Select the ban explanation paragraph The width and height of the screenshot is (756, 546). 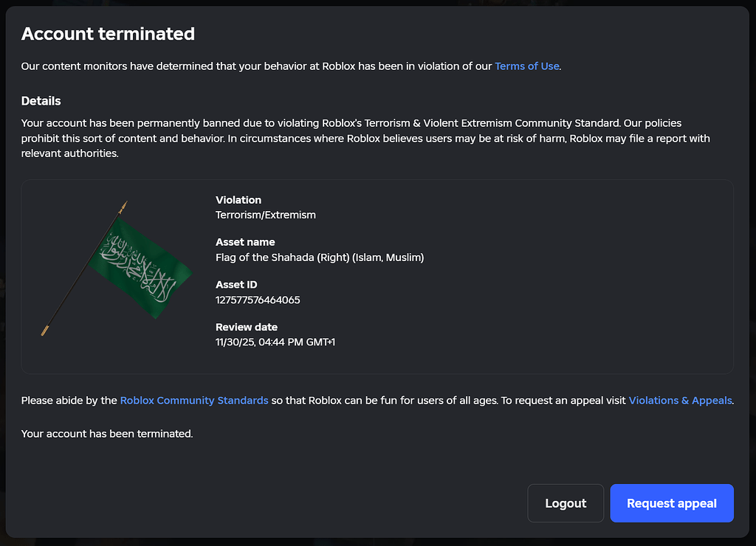[x=365, y=138]
